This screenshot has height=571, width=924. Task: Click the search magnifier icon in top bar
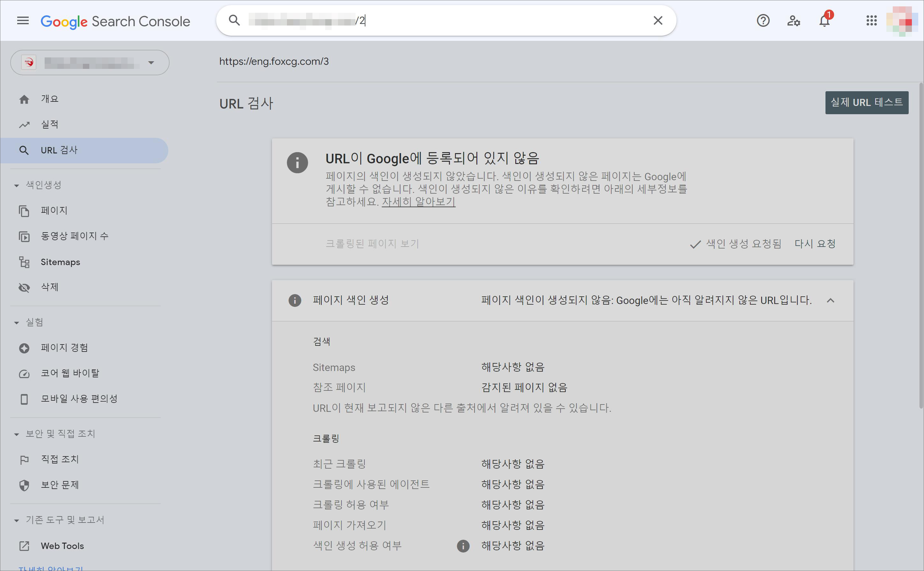234,21
